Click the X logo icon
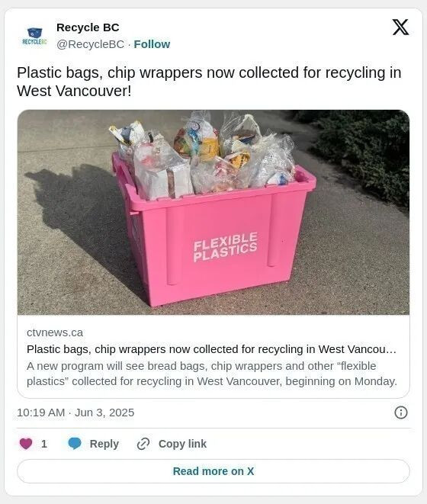Image resolution: width=427 pixels, height=504 pixels. coord(400,27)
